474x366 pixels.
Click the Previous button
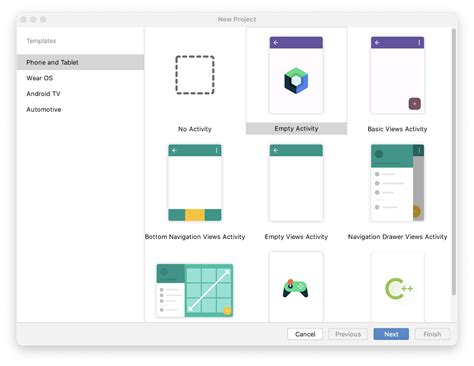[348, 334]
